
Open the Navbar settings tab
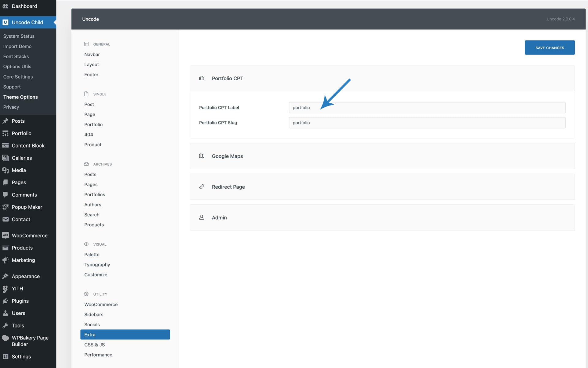click(x=92, y=55)
